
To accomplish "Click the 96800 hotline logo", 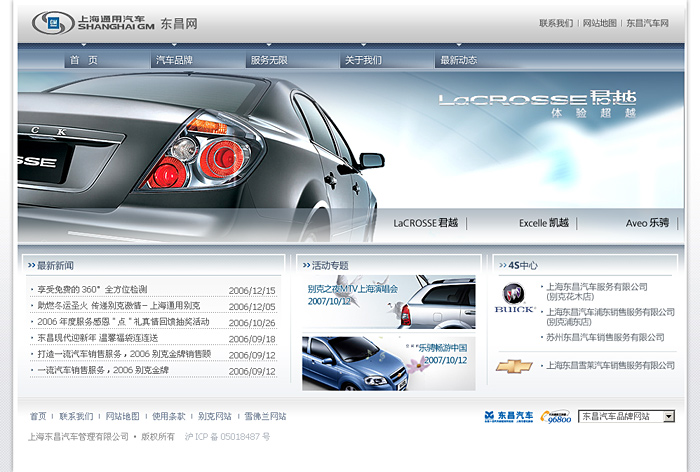I will (x=556, y=416).
